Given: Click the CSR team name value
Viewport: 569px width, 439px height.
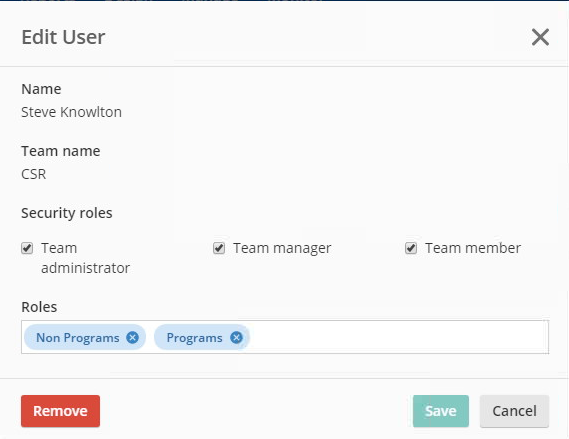Looking at the screenshot, I should click(34, 174).
